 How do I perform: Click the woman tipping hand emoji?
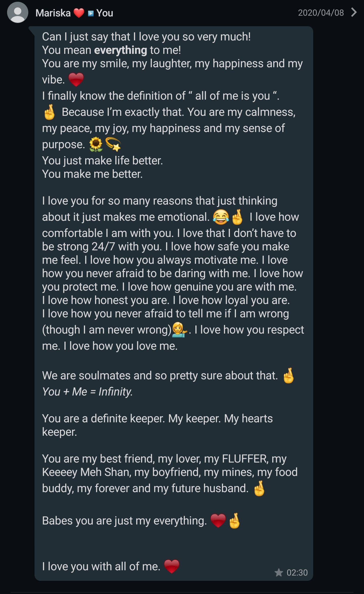[x=179, y=330]
